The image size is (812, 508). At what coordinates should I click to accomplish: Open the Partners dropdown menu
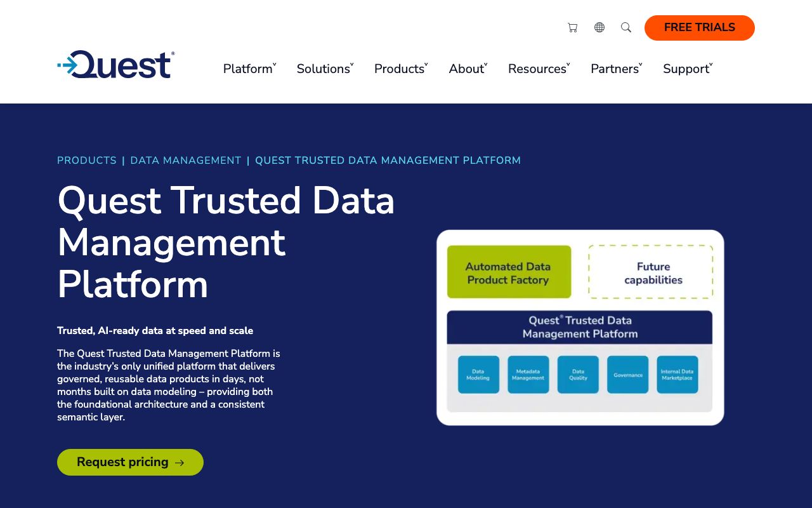pos(617,69)
